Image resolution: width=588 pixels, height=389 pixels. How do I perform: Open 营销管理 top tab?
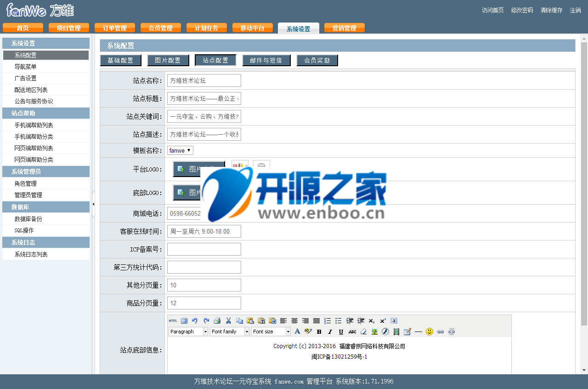[345, 28]
